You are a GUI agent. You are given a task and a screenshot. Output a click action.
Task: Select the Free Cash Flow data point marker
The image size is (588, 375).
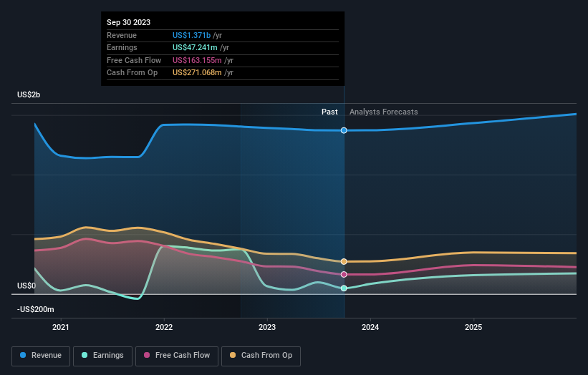coord(344,275)
